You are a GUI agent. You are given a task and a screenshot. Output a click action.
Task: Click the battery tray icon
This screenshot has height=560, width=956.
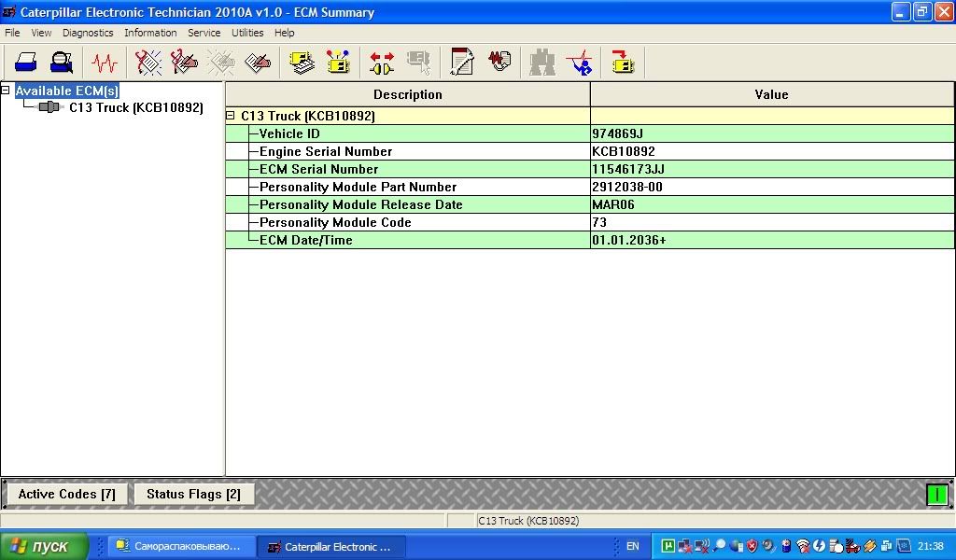point(786,546)
